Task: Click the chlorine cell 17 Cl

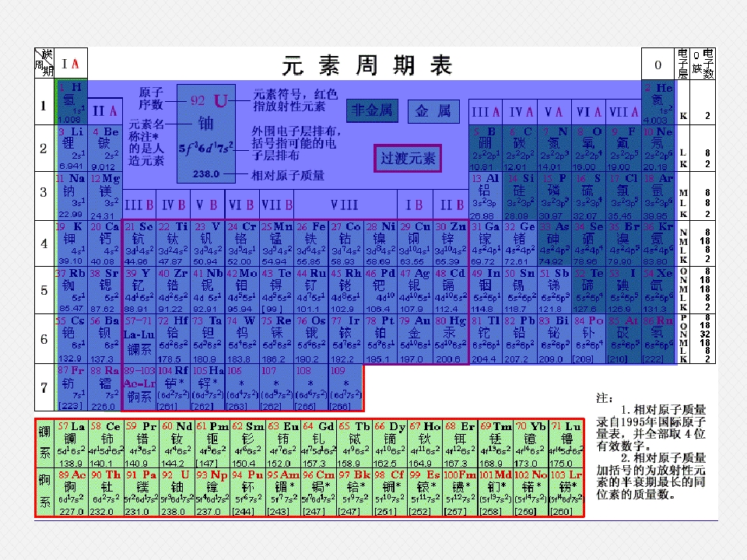Action: (x=623, y=196)
